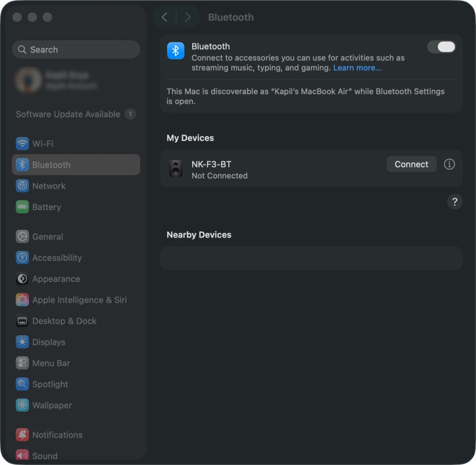Image resolution: width=476 pixels, height=465 pixels.
Task: Select the Notifications bell icon
Action: click(22, 435)
